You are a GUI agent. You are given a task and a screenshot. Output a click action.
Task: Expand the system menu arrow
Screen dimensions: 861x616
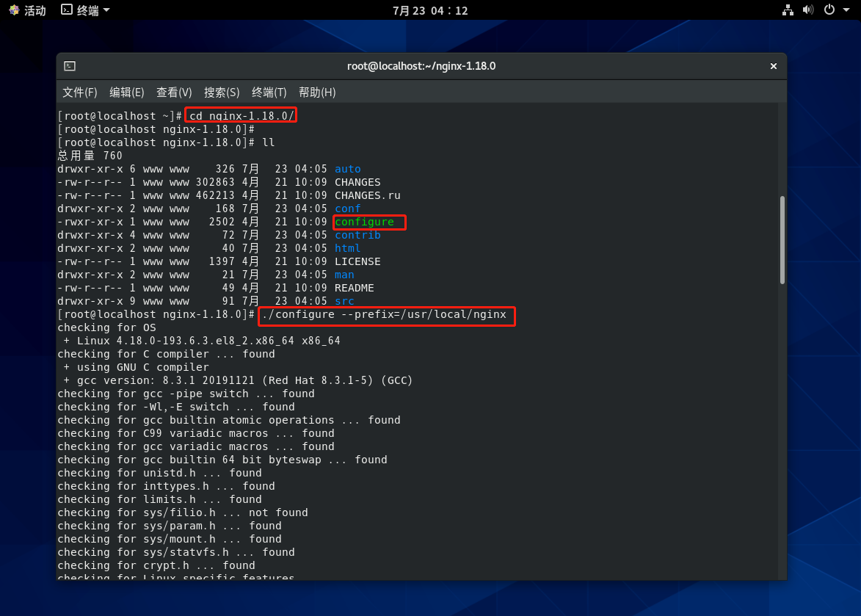[x=846, y=10]
